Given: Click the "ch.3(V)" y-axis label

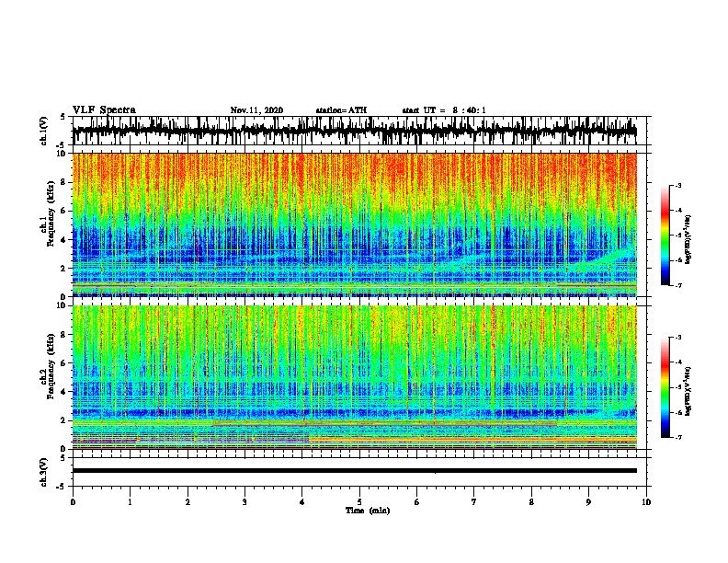Looking at the screenshot, I should point(44,472).
